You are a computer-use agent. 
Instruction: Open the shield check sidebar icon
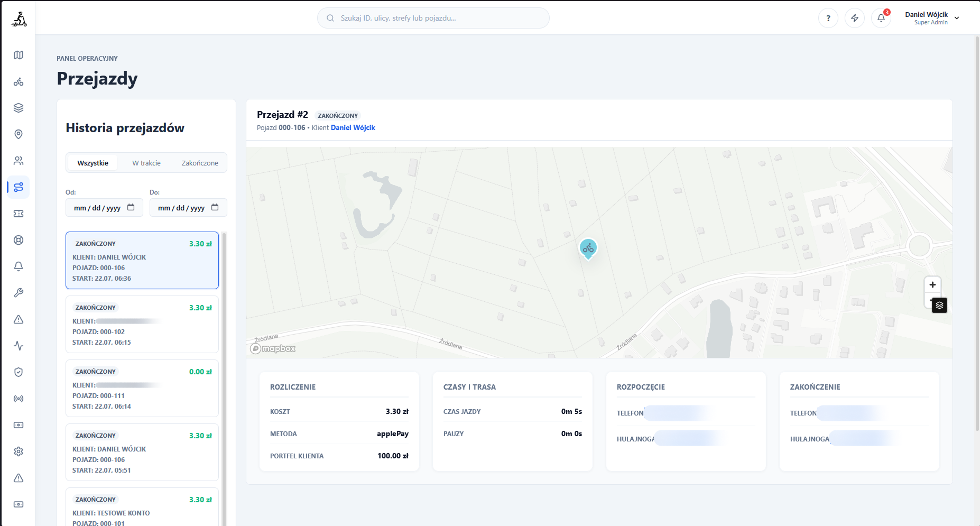pos(19,372)
